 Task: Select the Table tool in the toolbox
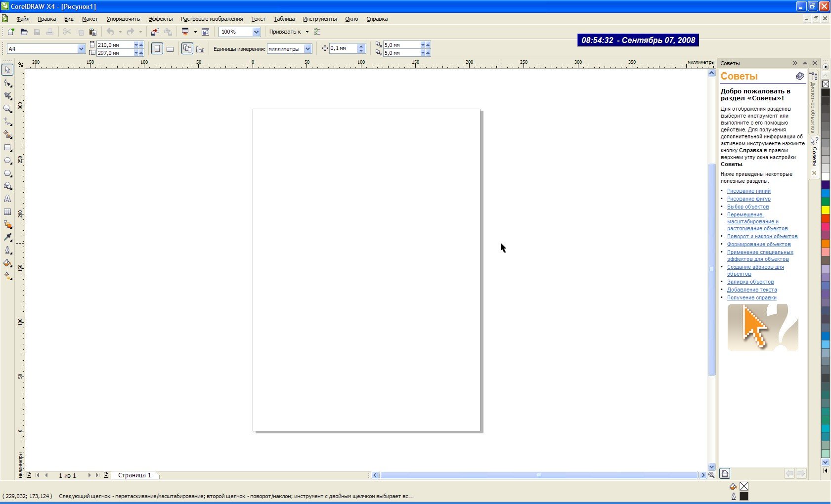[x=7, y=212]
